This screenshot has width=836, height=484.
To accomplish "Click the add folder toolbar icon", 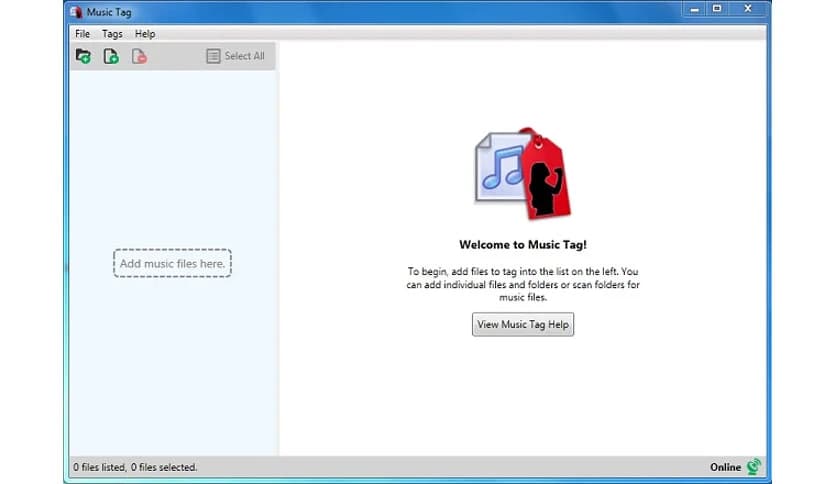I will (x=83, y=56).
